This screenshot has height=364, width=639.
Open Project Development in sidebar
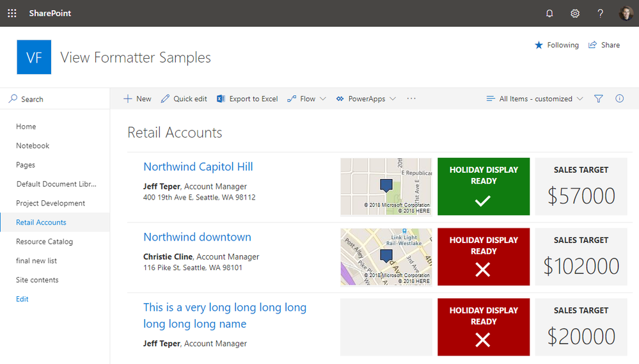[x=51, y=203]
